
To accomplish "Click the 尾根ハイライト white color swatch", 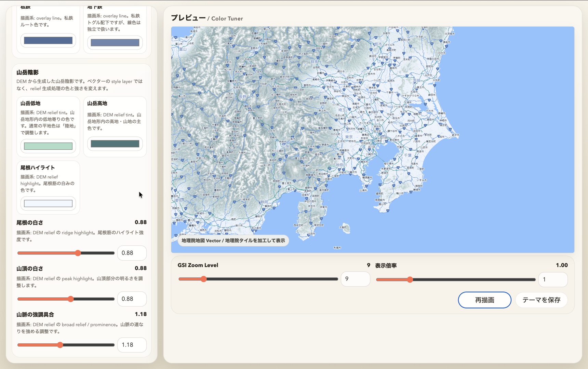I will coord(48,204).
